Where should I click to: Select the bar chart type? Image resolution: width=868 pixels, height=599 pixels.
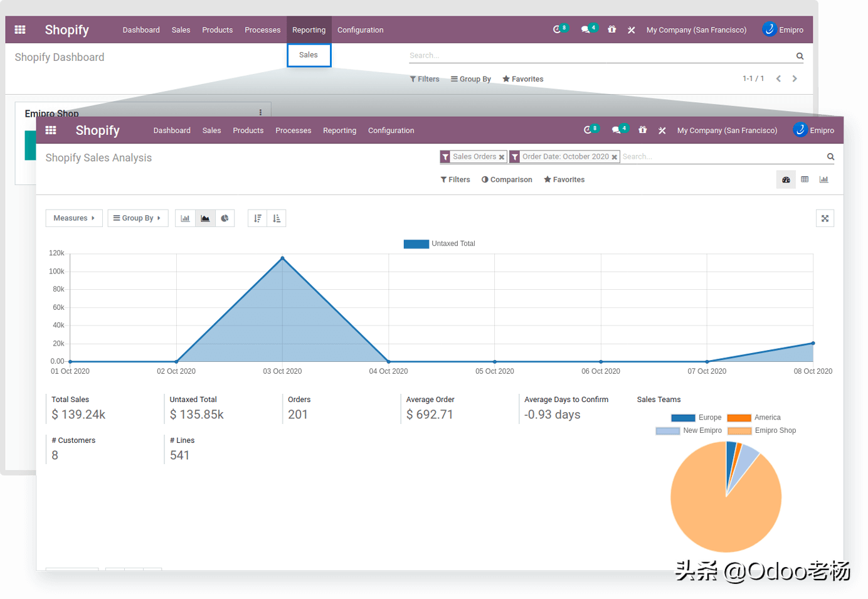point(185,218)
